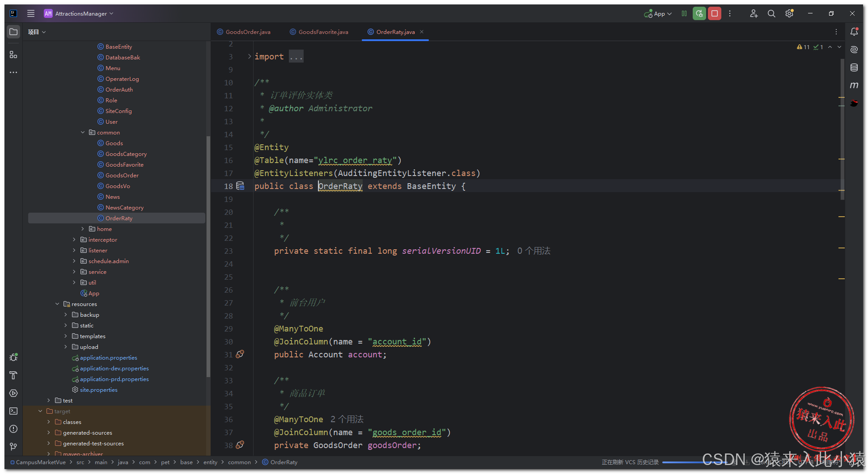Open the Terminal tool window

[13, 411]
